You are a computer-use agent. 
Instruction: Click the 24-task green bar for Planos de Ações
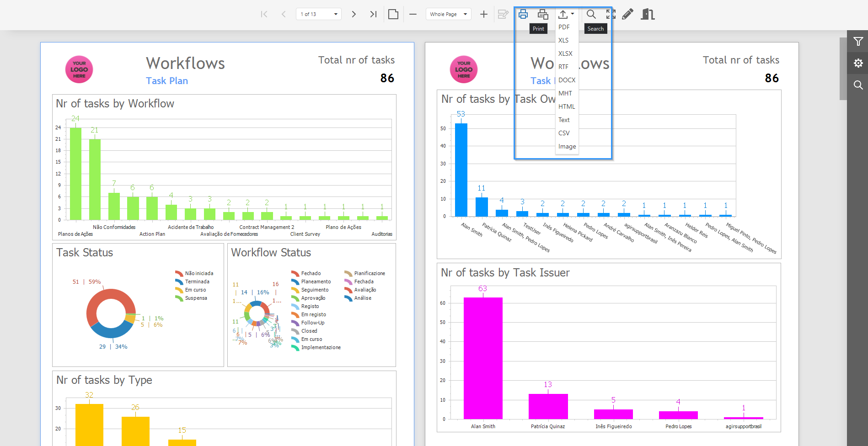pos(75,174)
